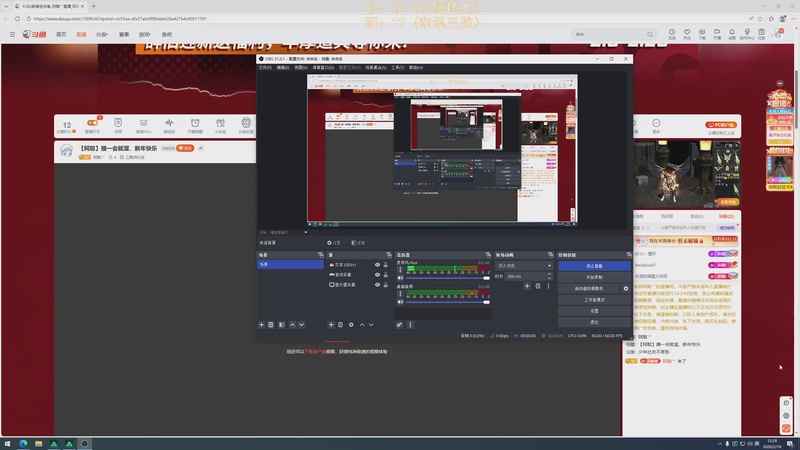
Task: Open Douyu follow heart icon in header
Action: pyautogui.click(x=687, y=34)
